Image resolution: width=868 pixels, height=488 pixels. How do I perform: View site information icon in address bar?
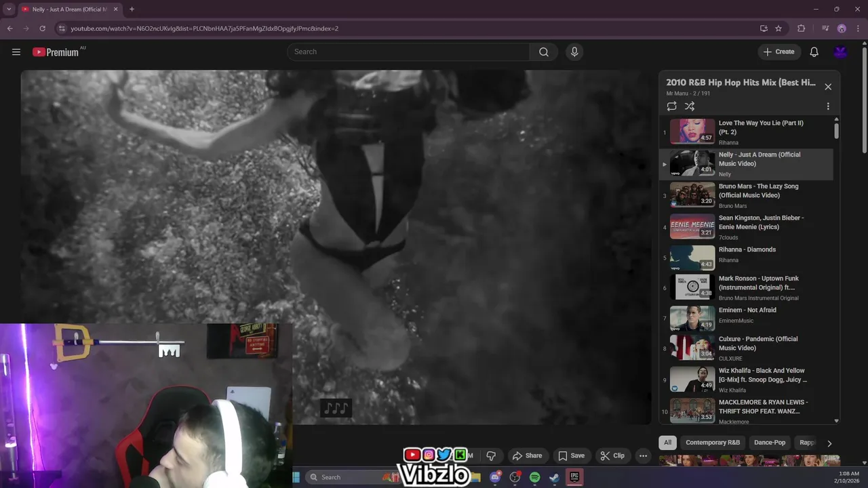click(62, 28)
